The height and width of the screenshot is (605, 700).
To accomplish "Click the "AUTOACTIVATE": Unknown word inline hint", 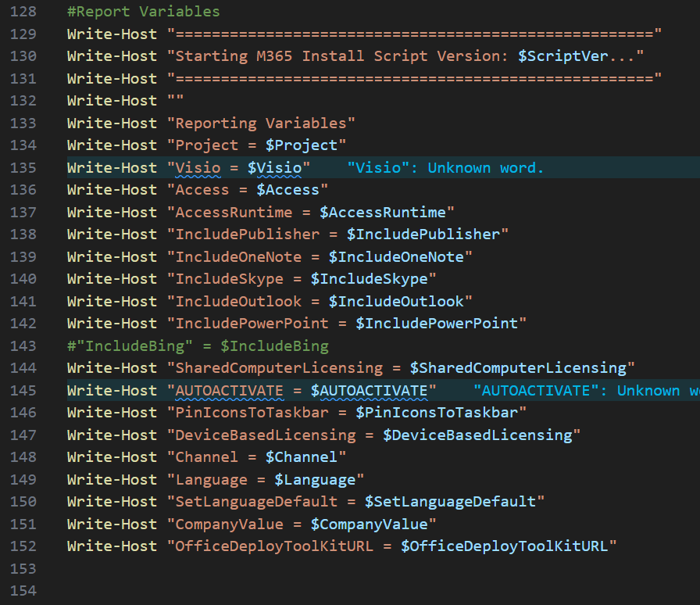I will click(x=586, y=391).
